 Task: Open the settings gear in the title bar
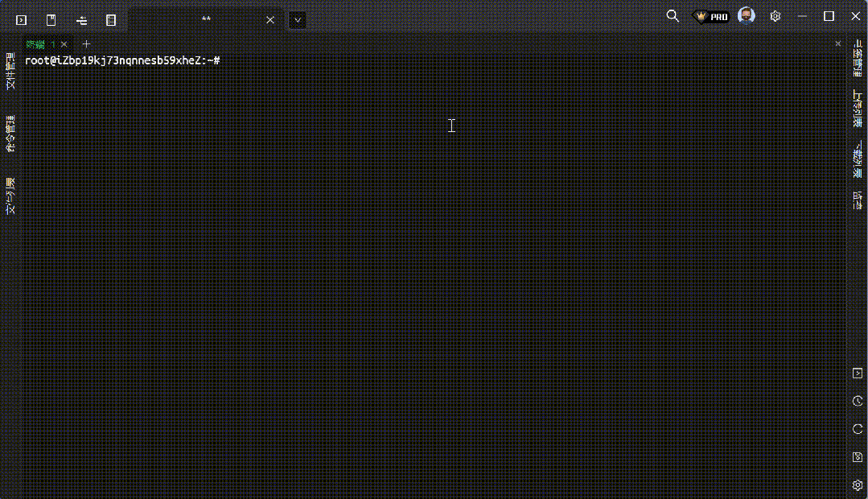click(x=775, y=15)
